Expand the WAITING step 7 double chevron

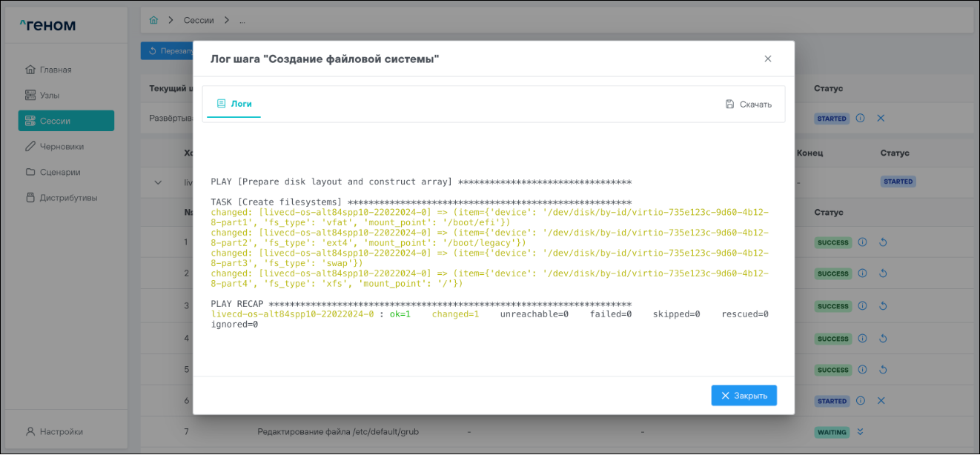click(x=861, y=432)
